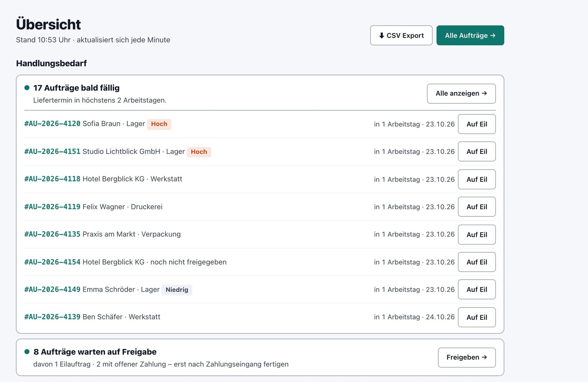
Task: Open order #AU-2026-4139
Action: tap(52, 317)
